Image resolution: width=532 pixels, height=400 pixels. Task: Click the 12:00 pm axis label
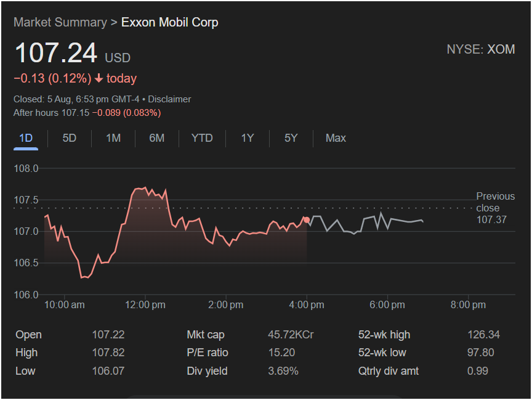pyautogui.click(x=145, y=305)
